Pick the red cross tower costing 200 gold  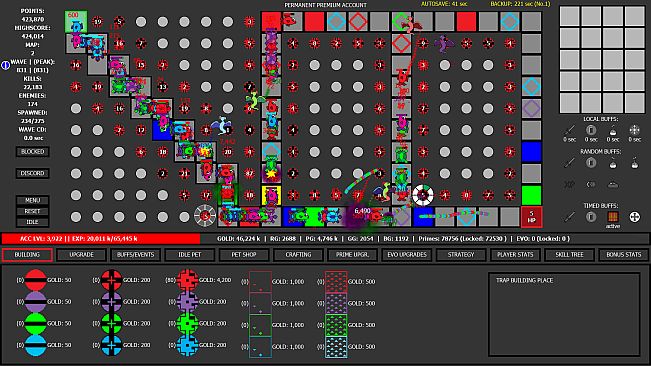111,280
